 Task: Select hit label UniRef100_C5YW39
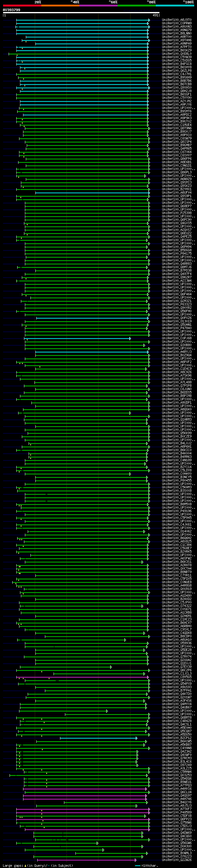click(x=177, y=57)
